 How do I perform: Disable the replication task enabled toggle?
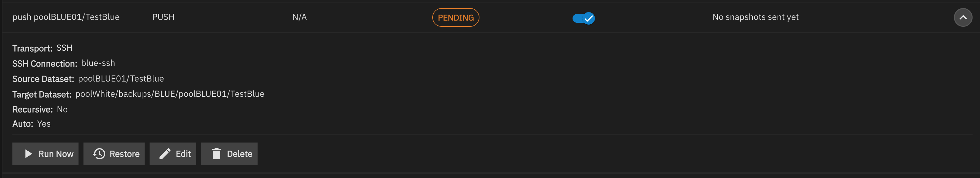tap(584, 18)
